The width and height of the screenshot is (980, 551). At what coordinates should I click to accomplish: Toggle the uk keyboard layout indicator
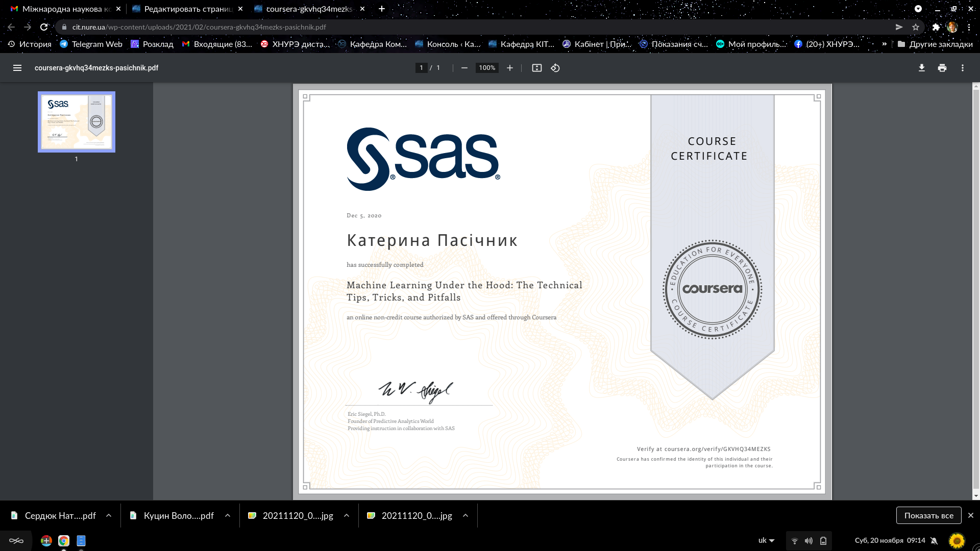[x=766, y=540]
